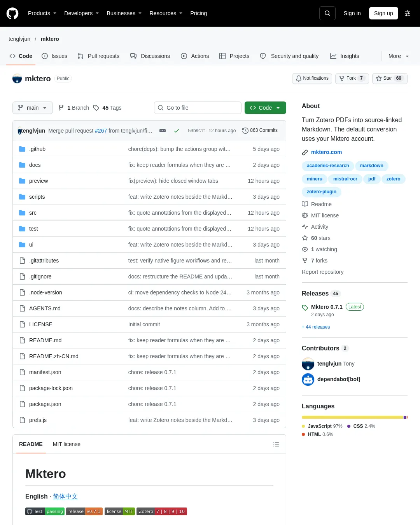This screenshot has height=525, width=420.
Task: Open tenglvjun contributor avatar
Action: 308,364
